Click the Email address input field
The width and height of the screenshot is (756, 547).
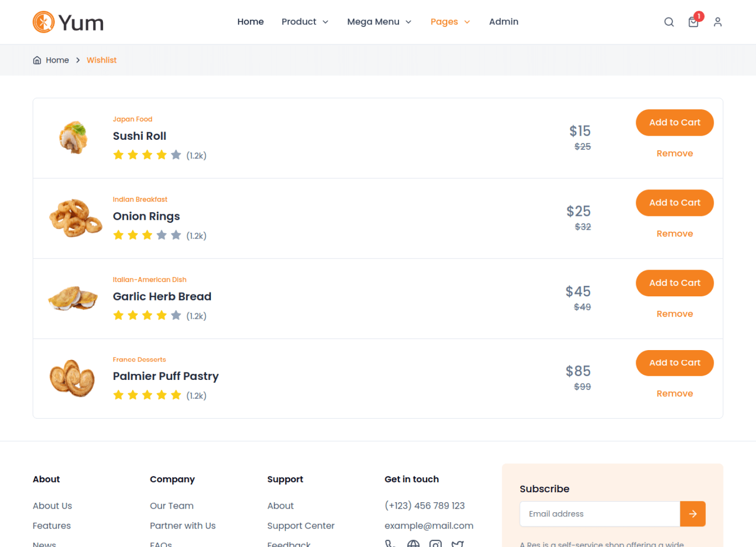point(599,514)
